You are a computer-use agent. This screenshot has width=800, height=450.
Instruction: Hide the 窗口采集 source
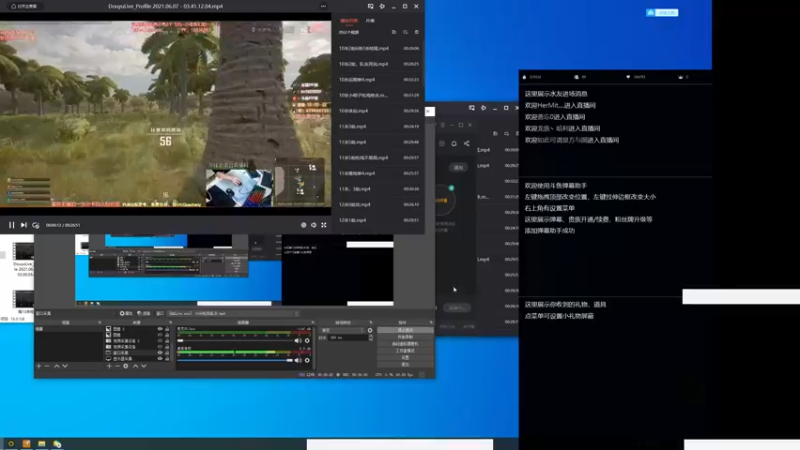(160, 353)
